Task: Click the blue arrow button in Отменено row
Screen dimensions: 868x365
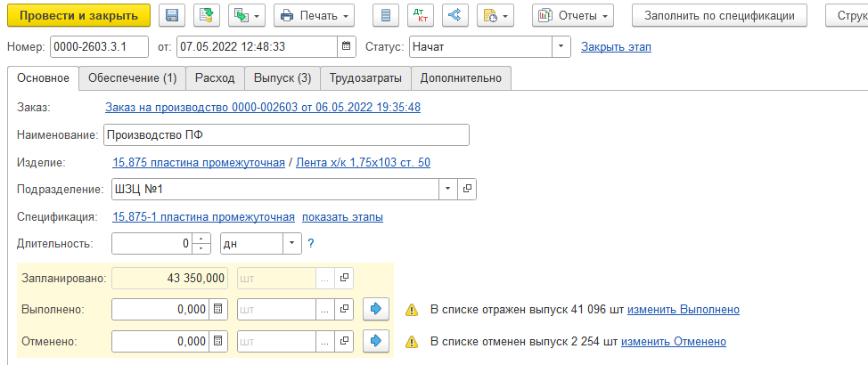Action: tap(376, 341)
